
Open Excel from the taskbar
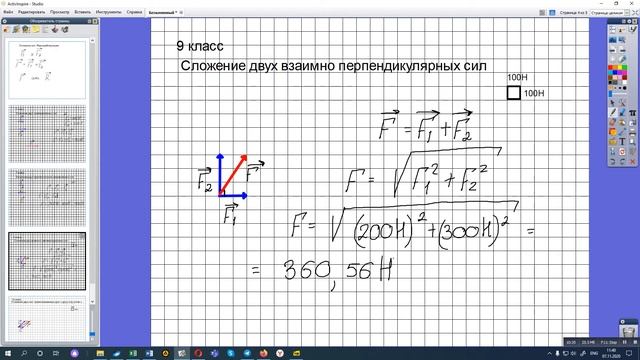[133, 353]
